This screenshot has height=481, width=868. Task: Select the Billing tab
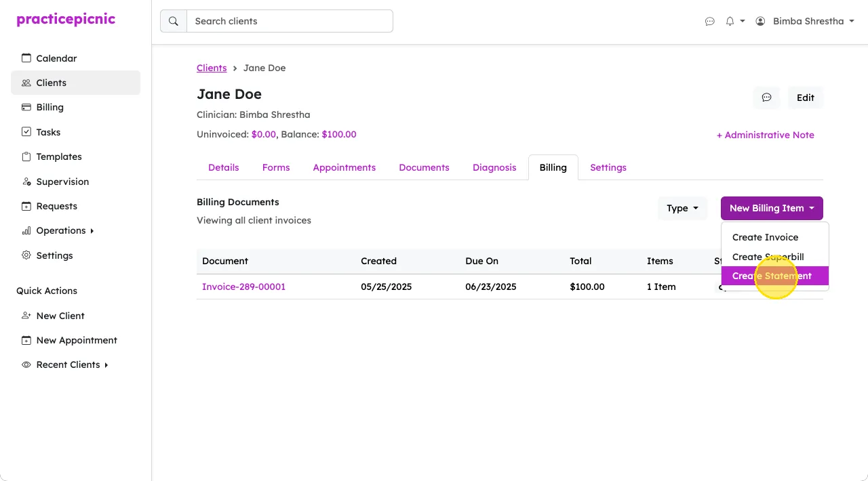[x=553, y=167]
